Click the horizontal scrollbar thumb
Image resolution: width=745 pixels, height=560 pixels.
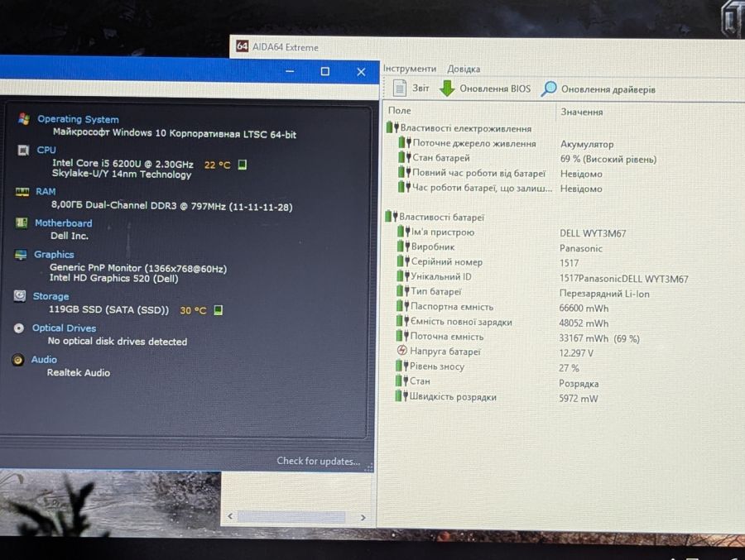tap(291, 517)
